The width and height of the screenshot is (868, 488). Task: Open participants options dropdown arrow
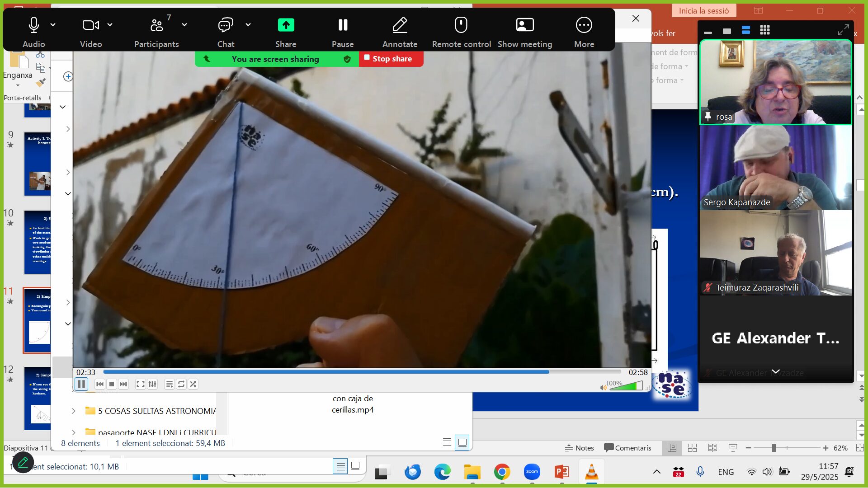click(x=184, y=25)
